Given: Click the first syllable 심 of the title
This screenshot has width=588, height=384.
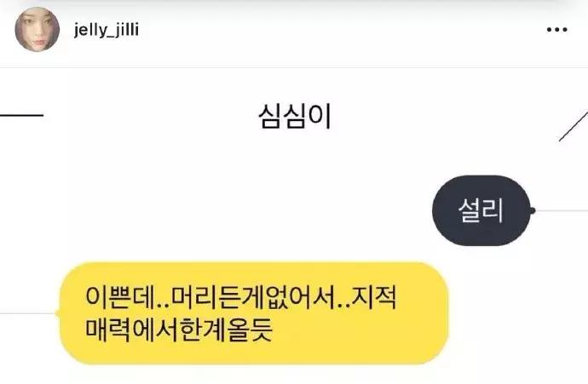Looking at the screenshot, I should click(x=270, y=117).
